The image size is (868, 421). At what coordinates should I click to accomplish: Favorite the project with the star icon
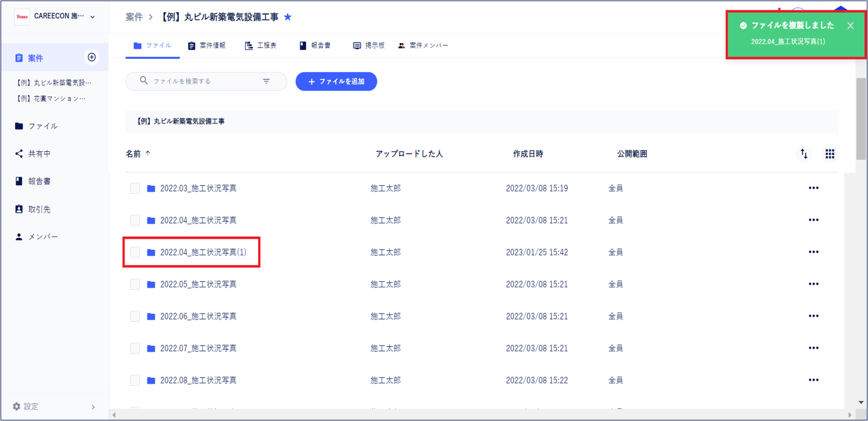288,17
